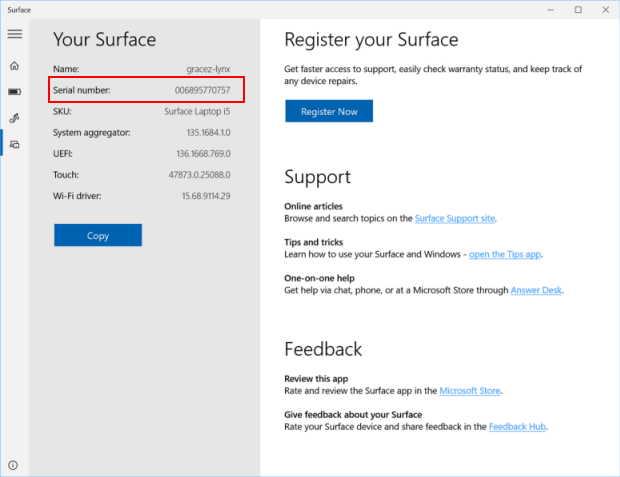Click the Review this app subheading

coord(316,379)
